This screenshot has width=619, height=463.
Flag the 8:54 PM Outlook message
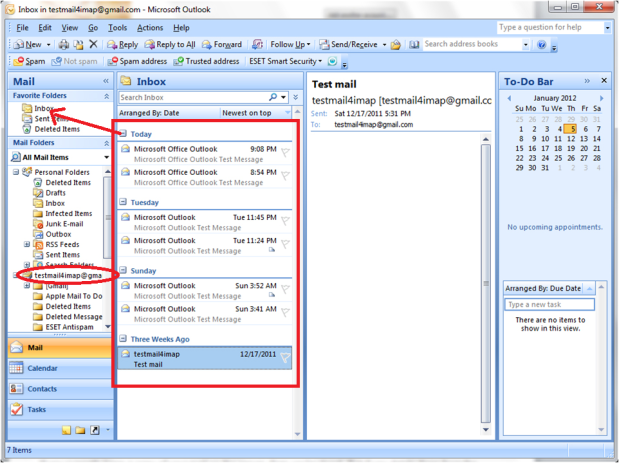tap(285, 175)
